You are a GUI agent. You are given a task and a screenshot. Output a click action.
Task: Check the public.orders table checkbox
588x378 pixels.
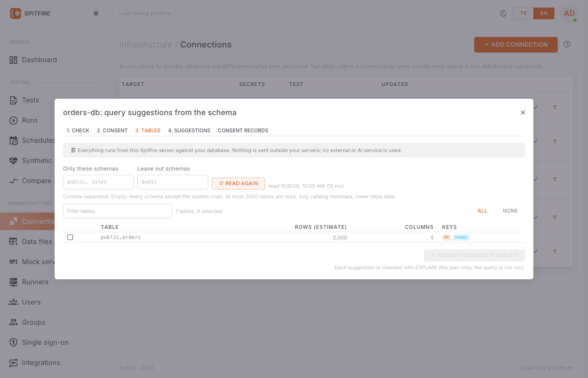tap(70, 237)
